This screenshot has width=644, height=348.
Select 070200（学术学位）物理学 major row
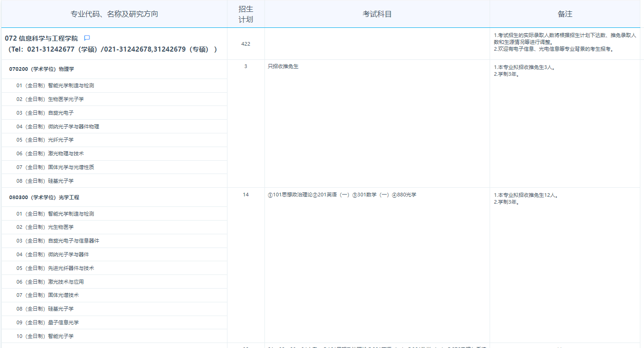pyautogui.click(x=42, y=69)
